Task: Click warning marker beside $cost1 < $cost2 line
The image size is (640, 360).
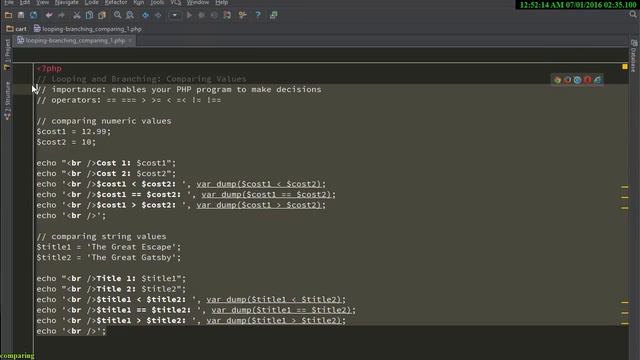Action: pyautogui.click(x=624, y=187)
